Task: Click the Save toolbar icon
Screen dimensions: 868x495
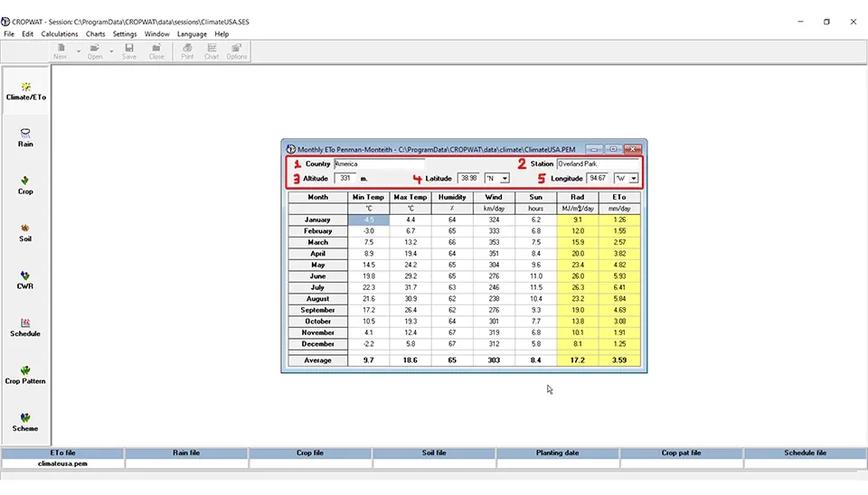Action: [x=129, y=51]
